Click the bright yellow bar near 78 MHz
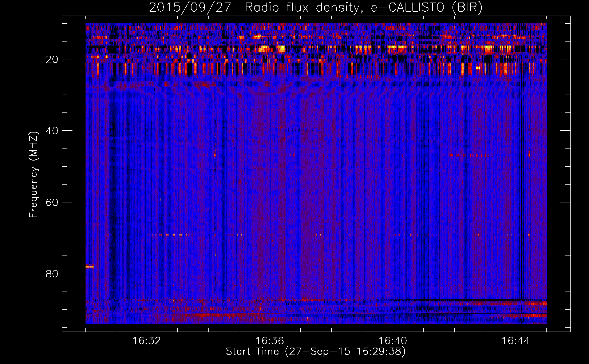 point(90,266)
